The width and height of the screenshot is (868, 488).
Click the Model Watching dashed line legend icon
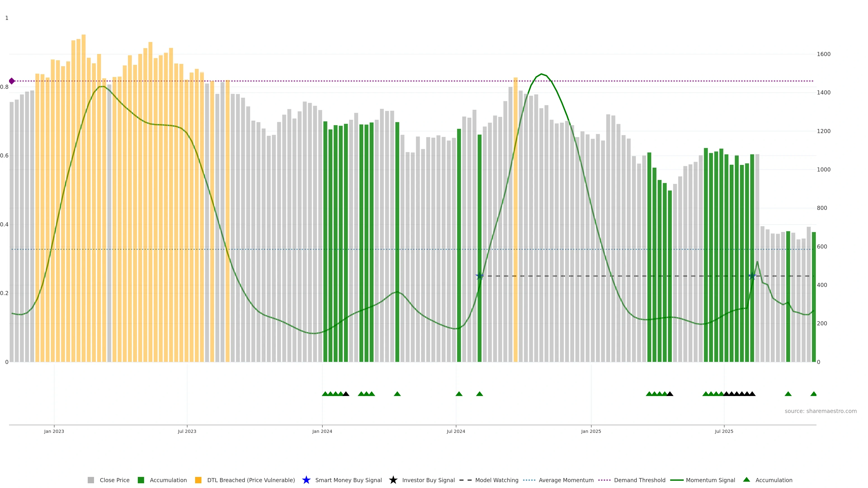coord(465,480)
